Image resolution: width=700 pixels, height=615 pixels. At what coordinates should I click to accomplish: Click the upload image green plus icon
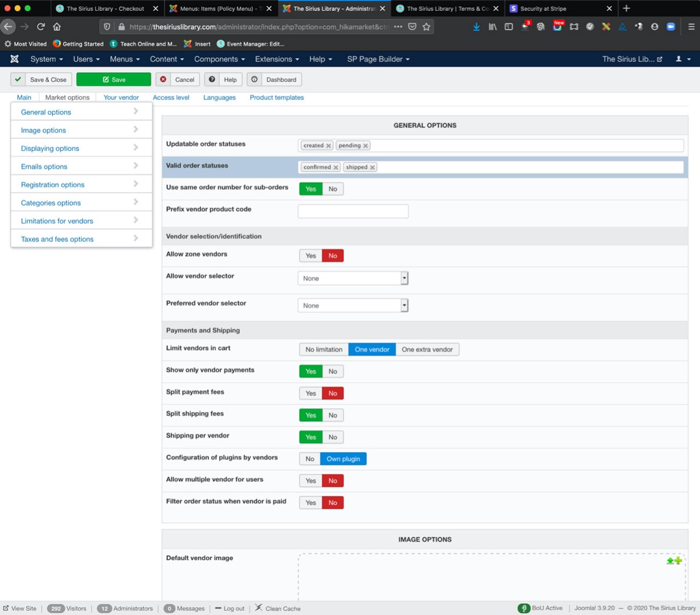(x=674, y=561)
